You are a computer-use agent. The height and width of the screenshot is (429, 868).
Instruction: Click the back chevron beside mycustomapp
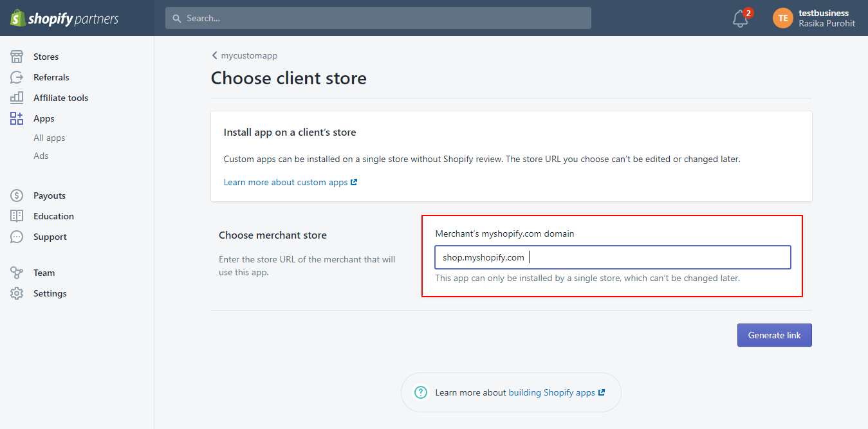point(214,56)
